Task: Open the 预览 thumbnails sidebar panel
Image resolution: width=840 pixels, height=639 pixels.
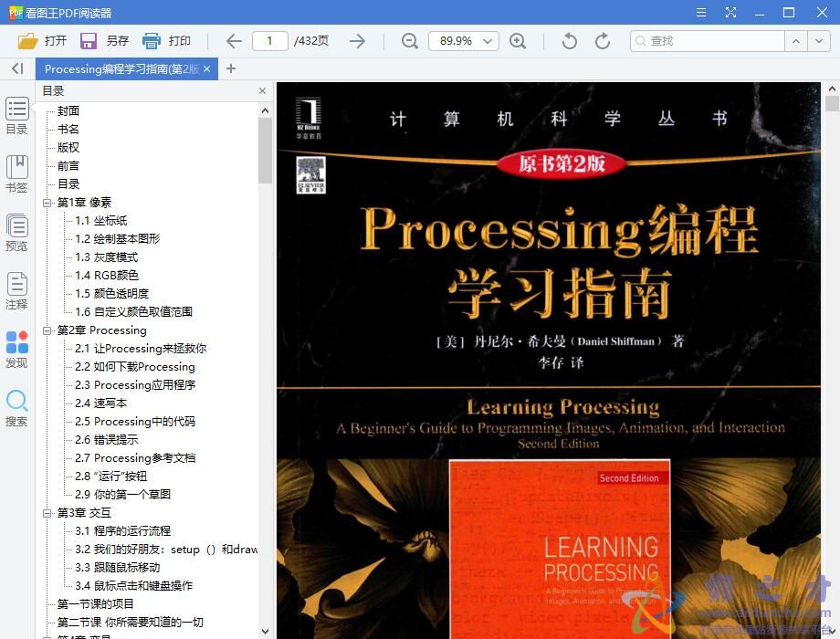Action: 16,233
